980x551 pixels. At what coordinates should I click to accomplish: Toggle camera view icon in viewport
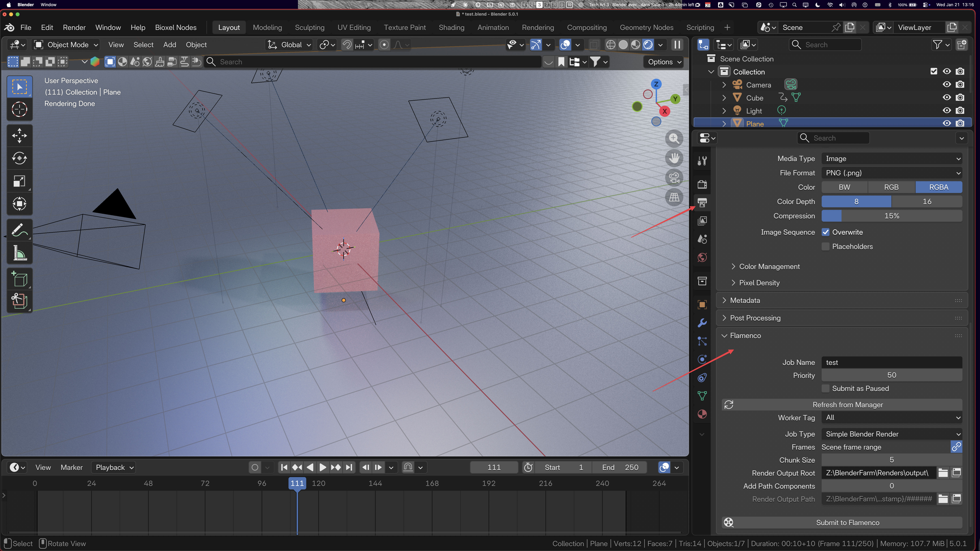coord(674,178)
